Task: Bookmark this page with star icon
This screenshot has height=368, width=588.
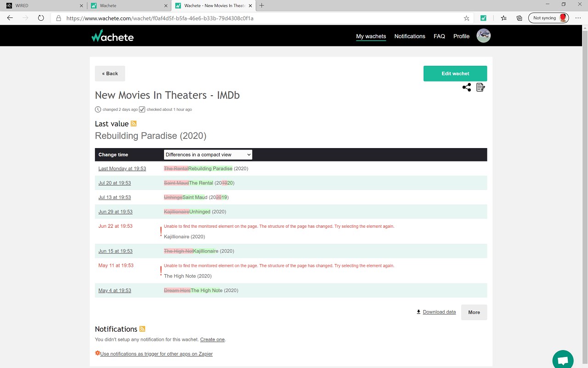Action: (x=467, y=18)
